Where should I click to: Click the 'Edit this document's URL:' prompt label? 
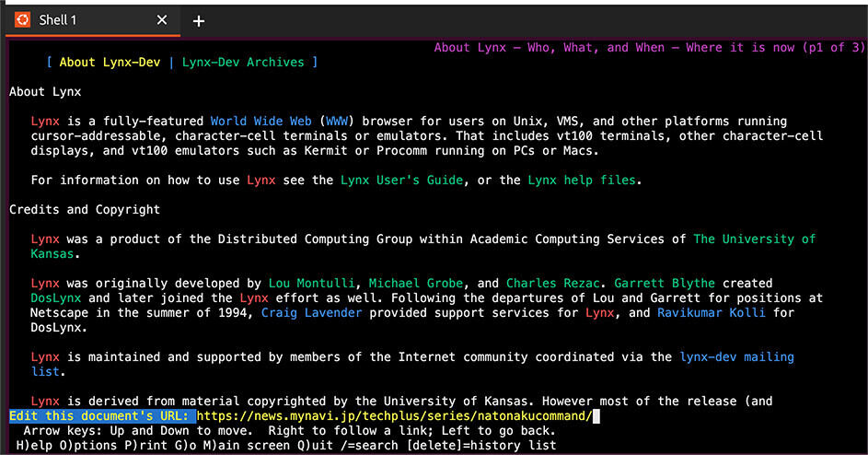click(x=99, y=416)
